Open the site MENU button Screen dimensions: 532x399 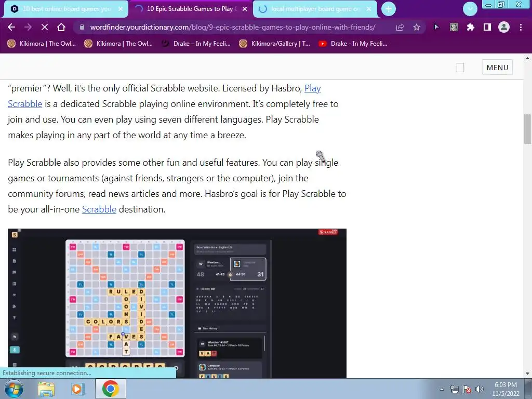coord(497,68)
